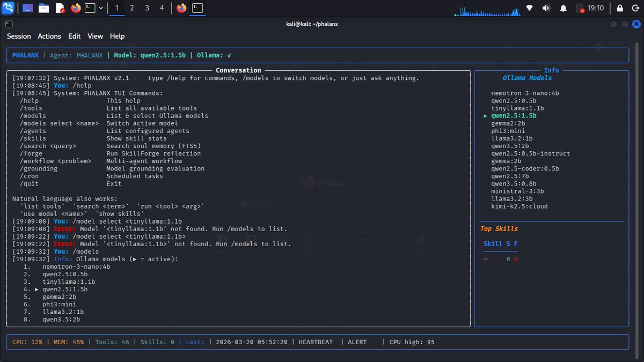Open the Edit menu
The image size is (644, 362).
tap(74, 36)
